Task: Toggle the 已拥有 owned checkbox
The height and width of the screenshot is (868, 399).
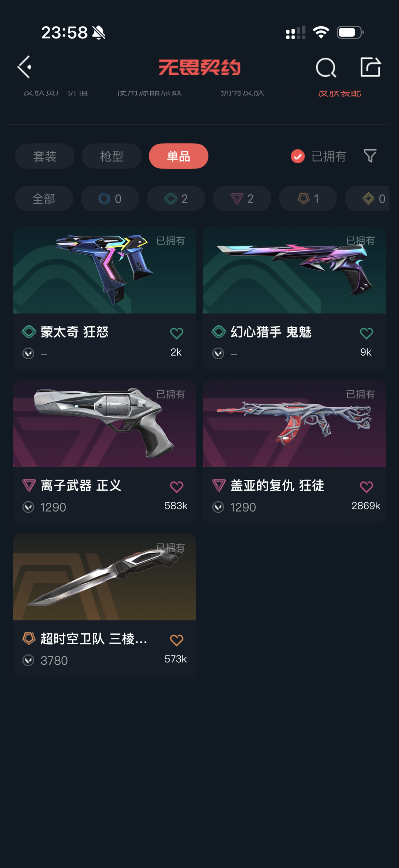Action: [x=298, y=156]
